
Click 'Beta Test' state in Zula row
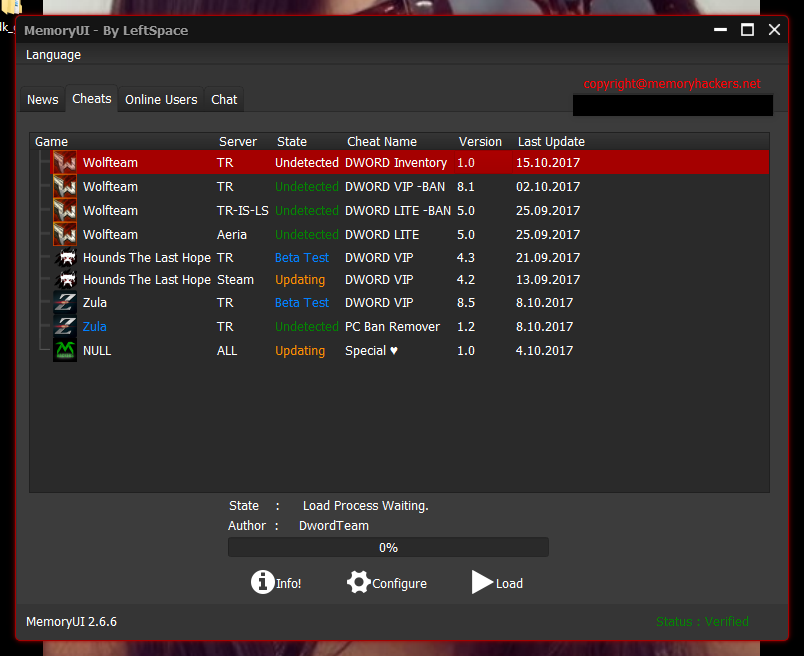302,303
